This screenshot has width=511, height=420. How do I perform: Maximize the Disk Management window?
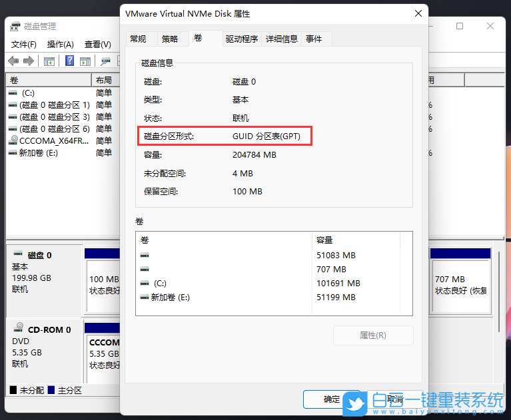click(460, 26)
